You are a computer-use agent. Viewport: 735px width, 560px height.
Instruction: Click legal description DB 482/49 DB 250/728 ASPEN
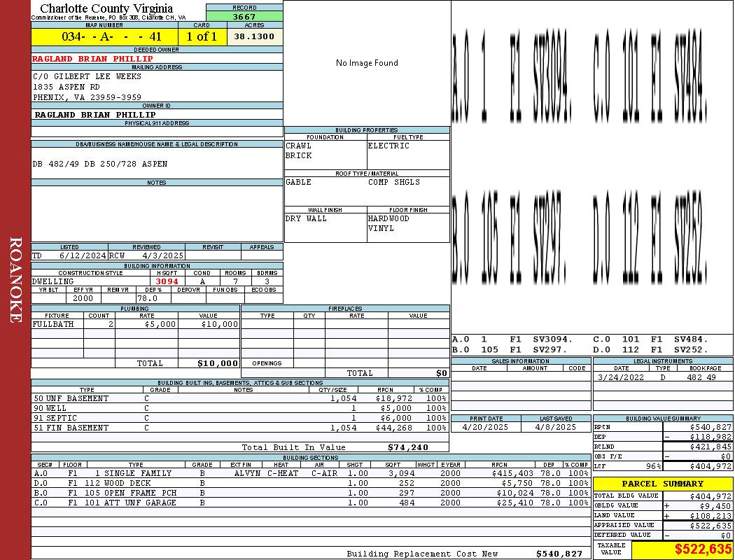100,164
